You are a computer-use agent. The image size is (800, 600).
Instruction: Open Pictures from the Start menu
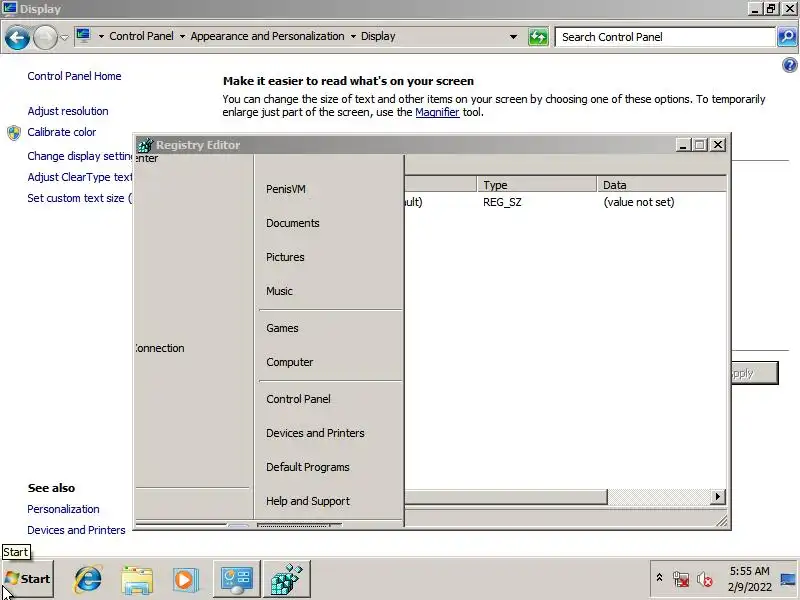pyautogui.click(x=285, y=257)
